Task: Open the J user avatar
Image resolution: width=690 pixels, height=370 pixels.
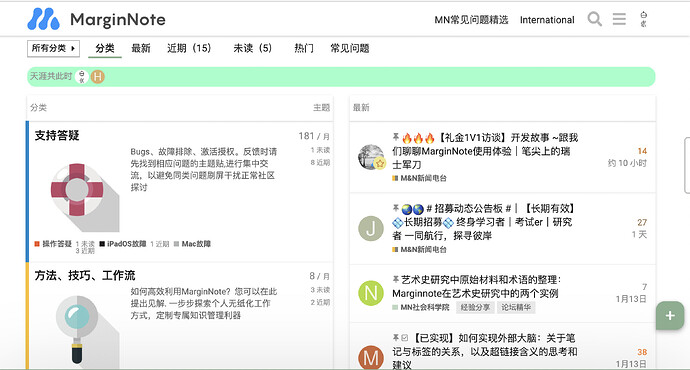Action: 371,228
